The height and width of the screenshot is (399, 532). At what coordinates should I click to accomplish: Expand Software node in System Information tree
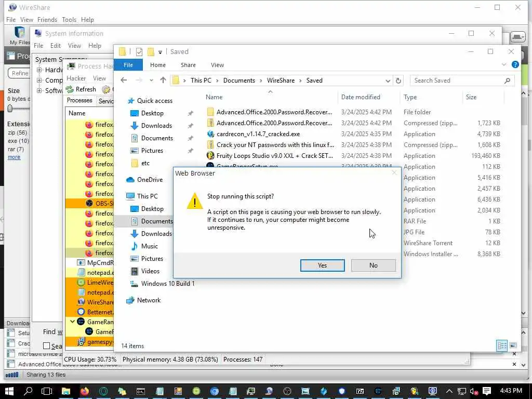click(39, 90)
